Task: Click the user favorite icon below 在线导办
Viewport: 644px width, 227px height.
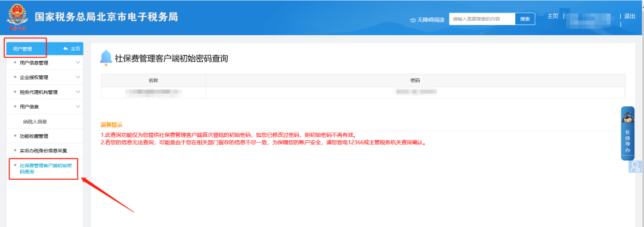Action: tap(635, 166)
